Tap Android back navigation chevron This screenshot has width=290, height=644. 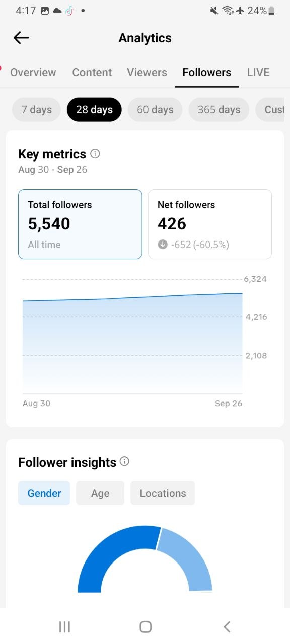pos(227,626)
